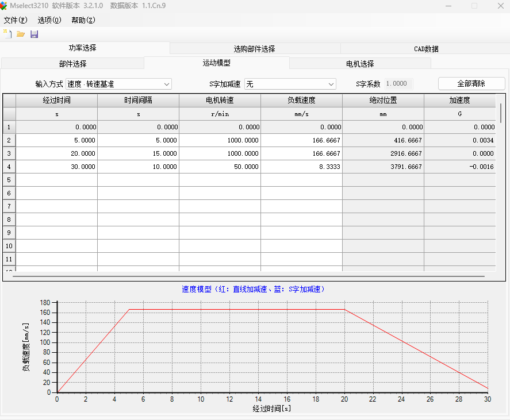
Task: Click the 1000.0000 motor speed cell in row 3
Action: pyautogui.click(x=220, y=153)
